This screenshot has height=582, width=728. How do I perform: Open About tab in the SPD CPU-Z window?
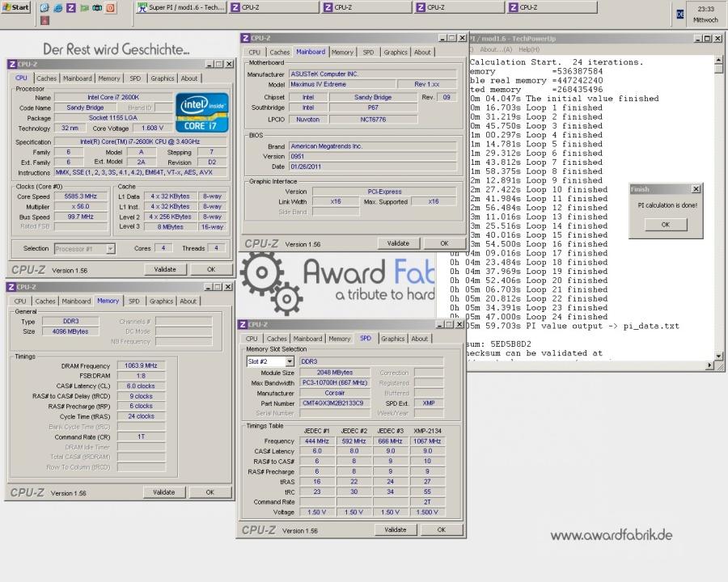(x=420, y=339)
